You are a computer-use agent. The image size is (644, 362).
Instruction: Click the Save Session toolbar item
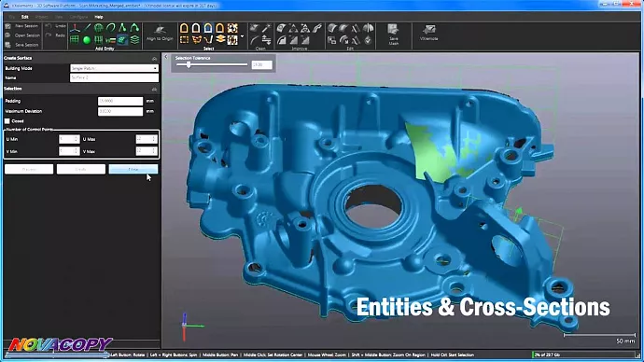coord(22,45)
